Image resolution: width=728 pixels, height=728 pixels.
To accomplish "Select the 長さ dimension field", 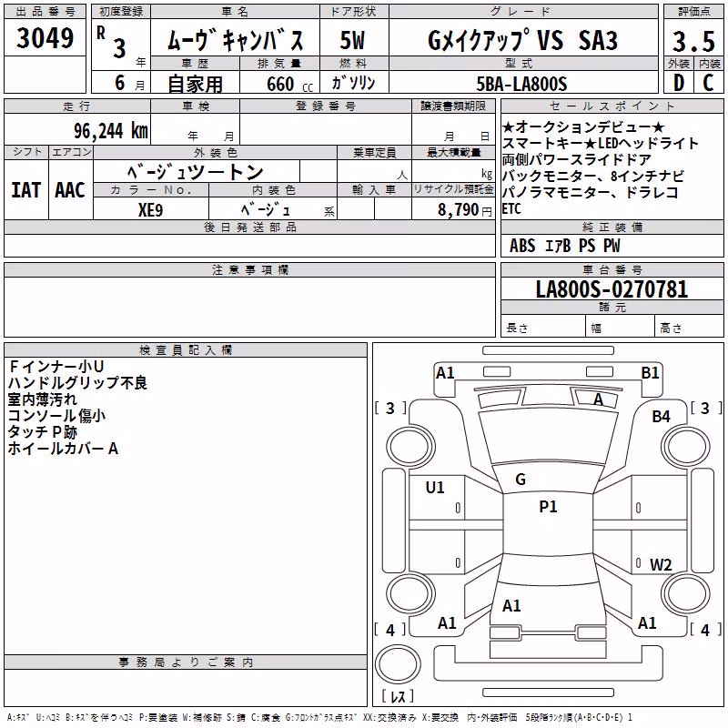I will point(542,328).
